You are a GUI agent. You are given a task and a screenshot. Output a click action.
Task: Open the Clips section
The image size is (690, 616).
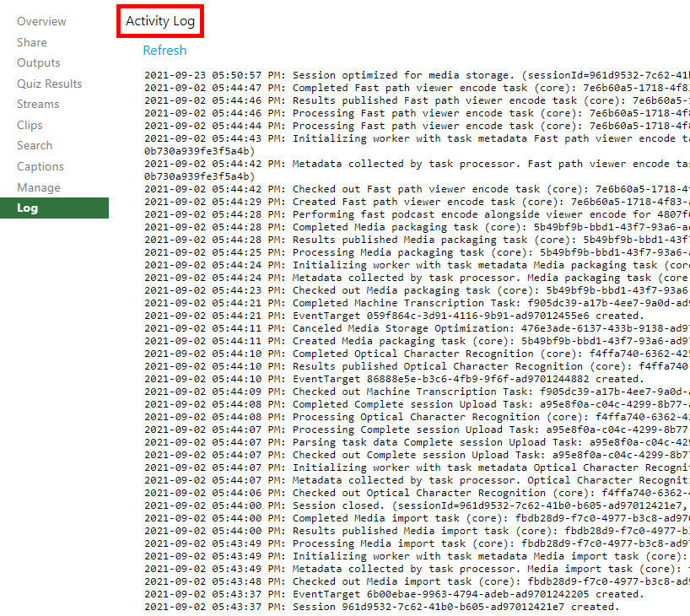point(30,125)
